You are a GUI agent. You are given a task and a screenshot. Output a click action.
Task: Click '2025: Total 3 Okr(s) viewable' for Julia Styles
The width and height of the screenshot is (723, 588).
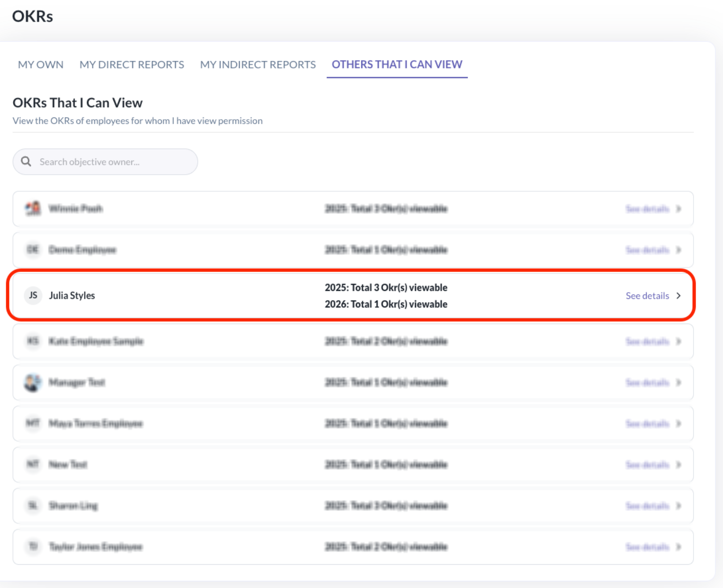(x=386, y=287)
